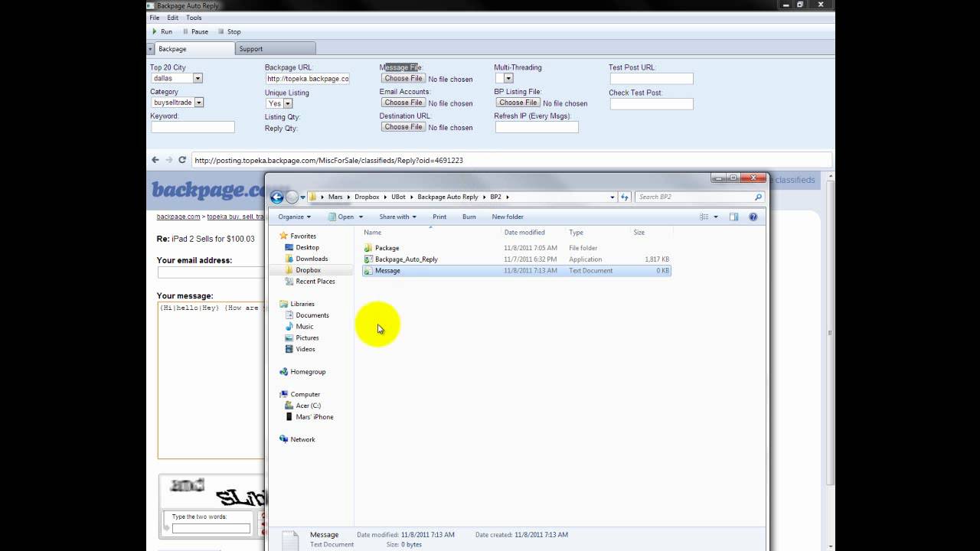
Task: Choose a BP Listing File
Action: [518, 103]
